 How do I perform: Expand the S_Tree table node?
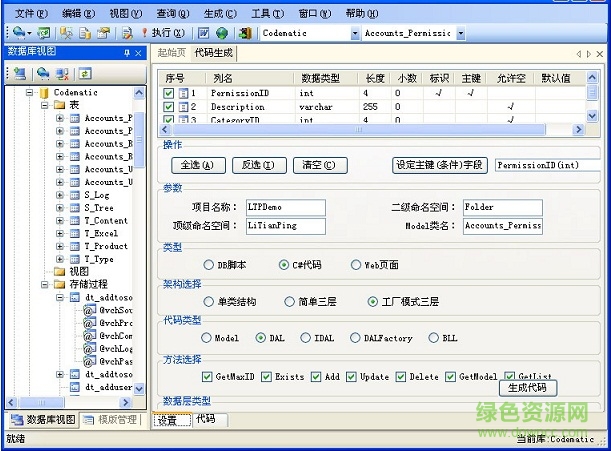coord(60,208)
